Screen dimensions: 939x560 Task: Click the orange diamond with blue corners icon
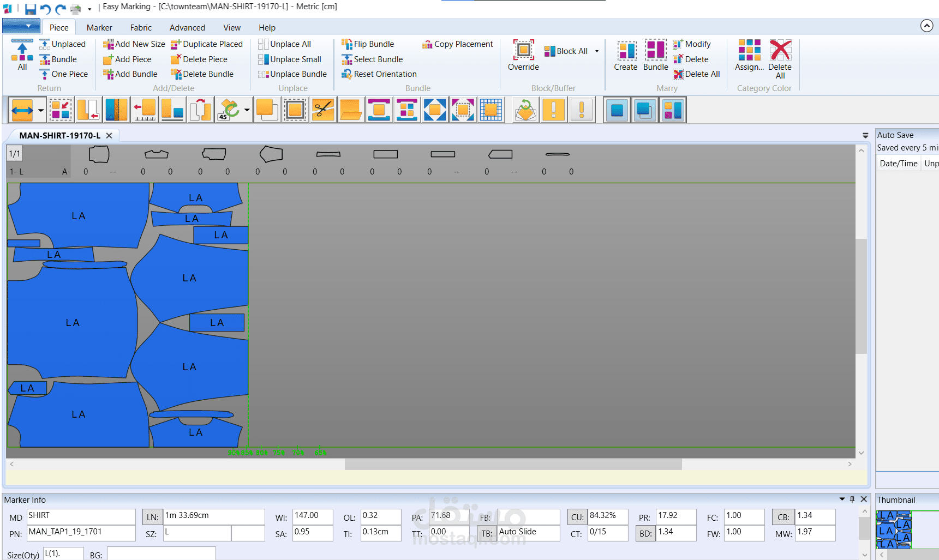point(435,110)
